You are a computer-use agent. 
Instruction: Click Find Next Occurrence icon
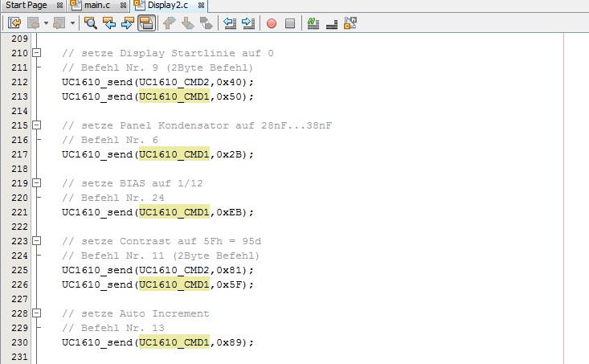(128, 23)
